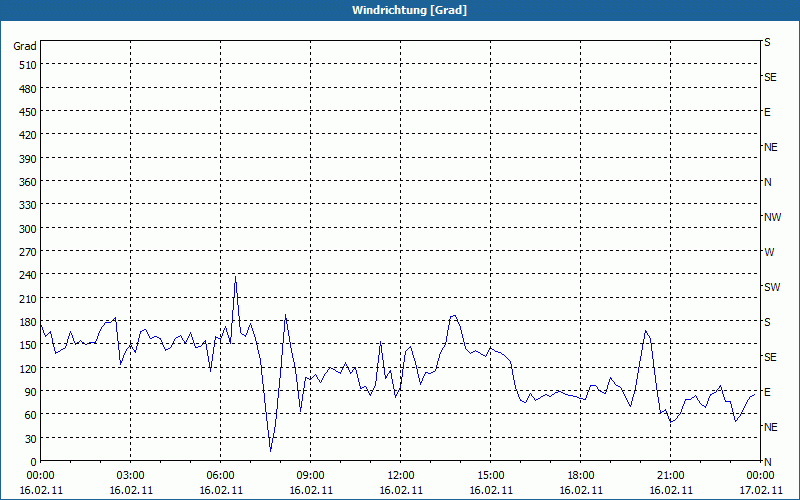Select the 180 degree y-axis label

click(x=25, y=322)
